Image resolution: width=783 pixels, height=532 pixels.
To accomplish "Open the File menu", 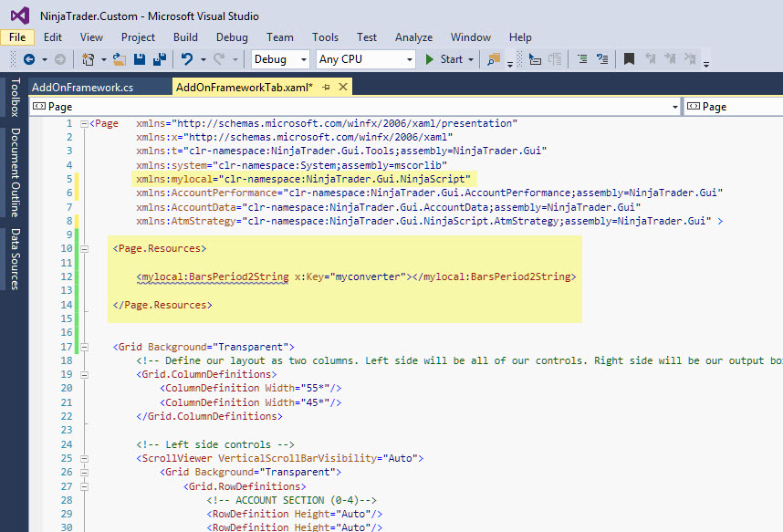I will [x=17, y=37].
